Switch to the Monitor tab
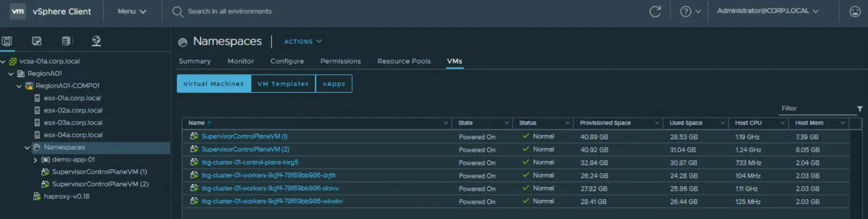The height and width of the screenshot is (219, 868). pos(240,61)
